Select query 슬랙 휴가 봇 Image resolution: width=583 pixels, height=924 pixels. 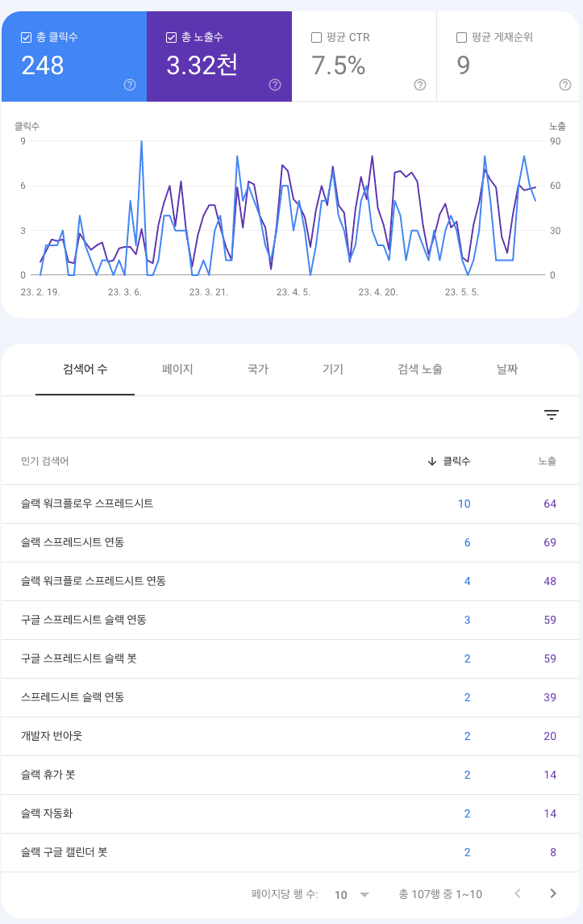tap(48, 775)
